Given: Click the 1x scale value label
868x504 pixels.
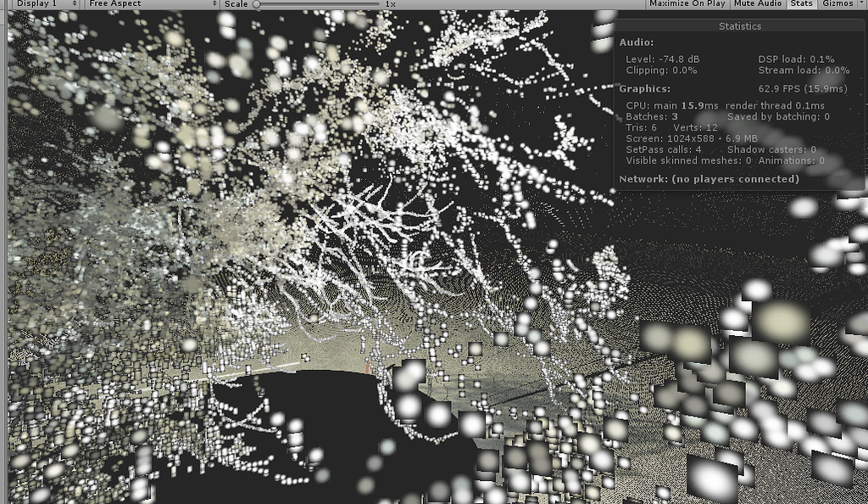Looking at the screenshot, I should coord(389,4).
